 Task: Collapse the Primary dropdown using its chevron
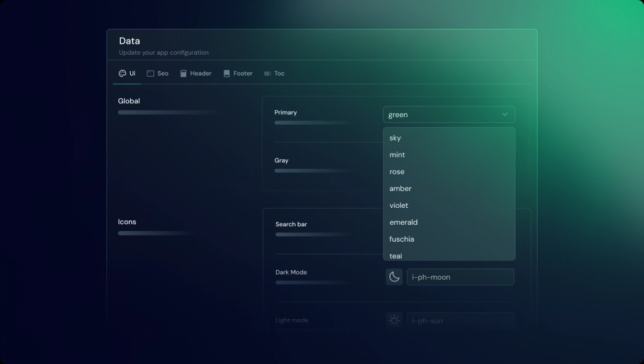pos(504,115)
